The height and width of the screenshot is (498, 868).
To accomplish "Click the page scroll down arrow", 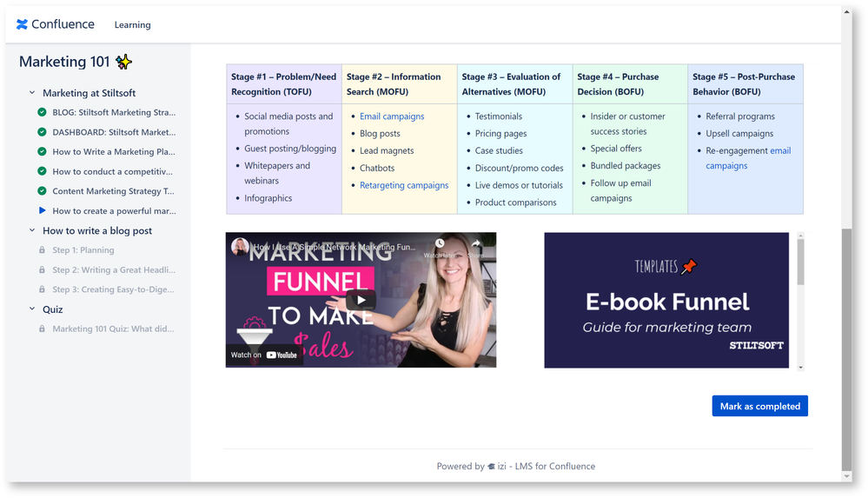I will (x=846, y=476).
